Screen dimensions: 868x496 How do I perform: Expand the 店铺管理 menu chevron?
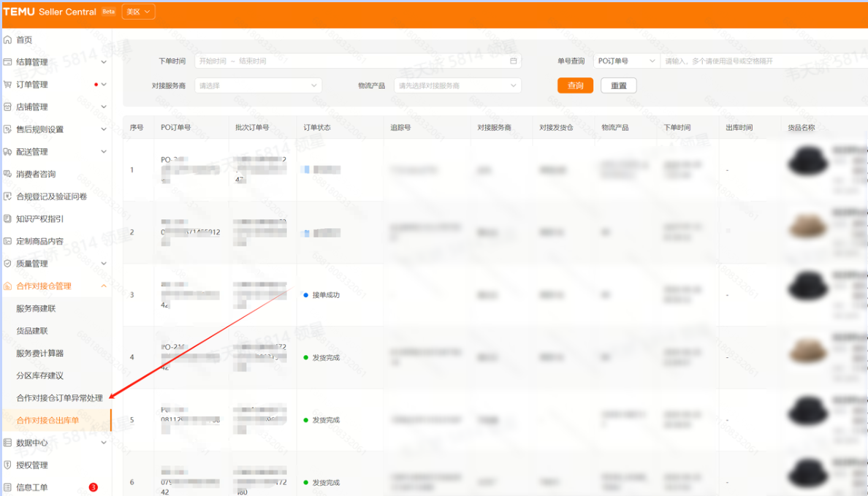(104, 107)
